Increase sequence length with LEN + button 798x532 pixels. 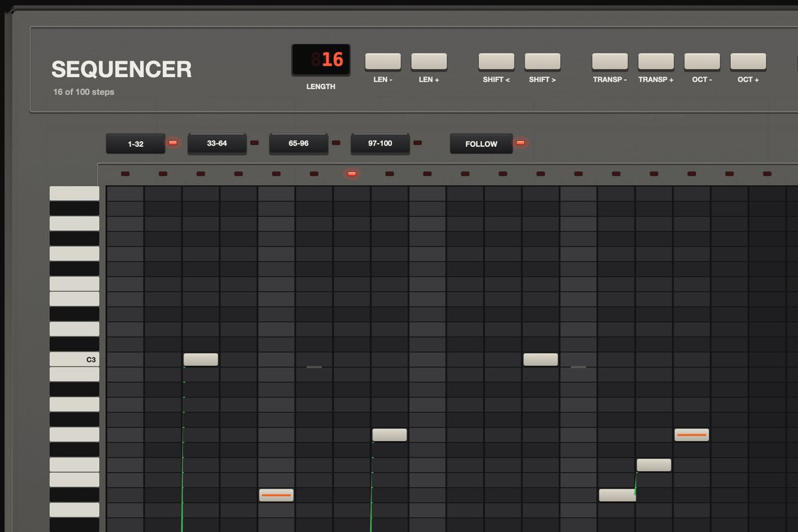[429, 62]
